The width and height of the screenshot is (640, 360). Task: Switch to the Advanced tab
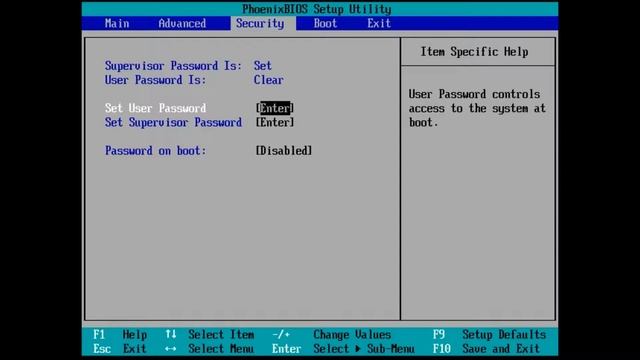tap(182, 23)
